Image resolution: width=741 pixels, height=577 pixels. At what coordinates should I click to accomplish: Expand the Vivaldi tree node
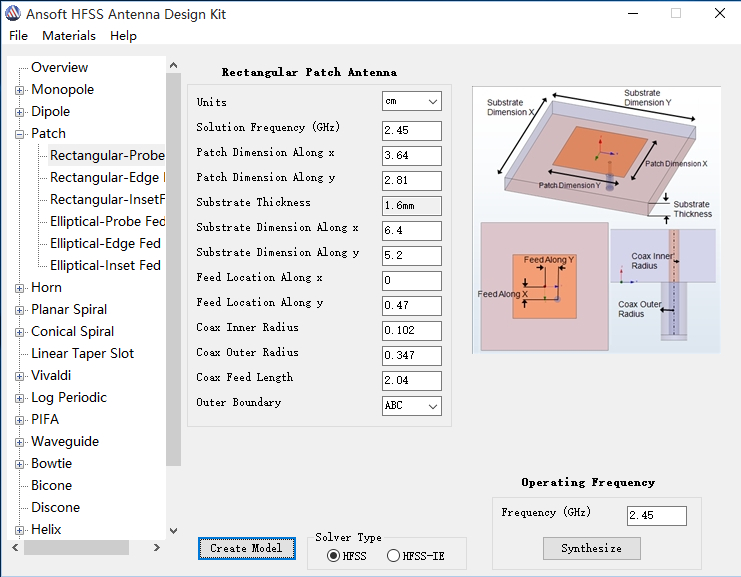pos(19,376)
